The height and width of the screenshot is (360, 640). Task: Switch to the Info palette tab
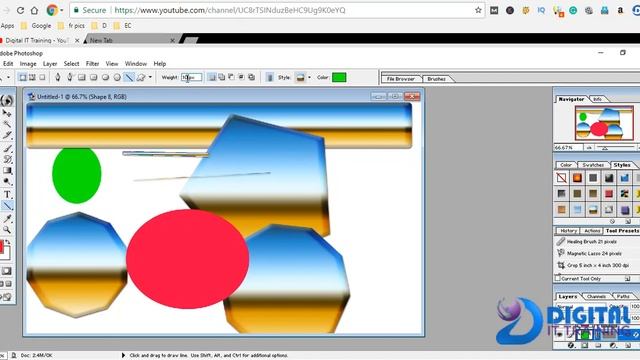598,99
